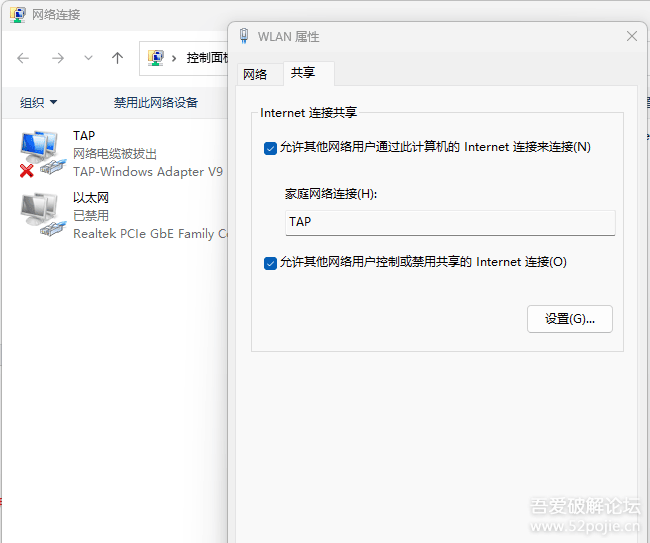Select the TAP network adapter icon
The image size is (650, 543).
tap(43, 153)
